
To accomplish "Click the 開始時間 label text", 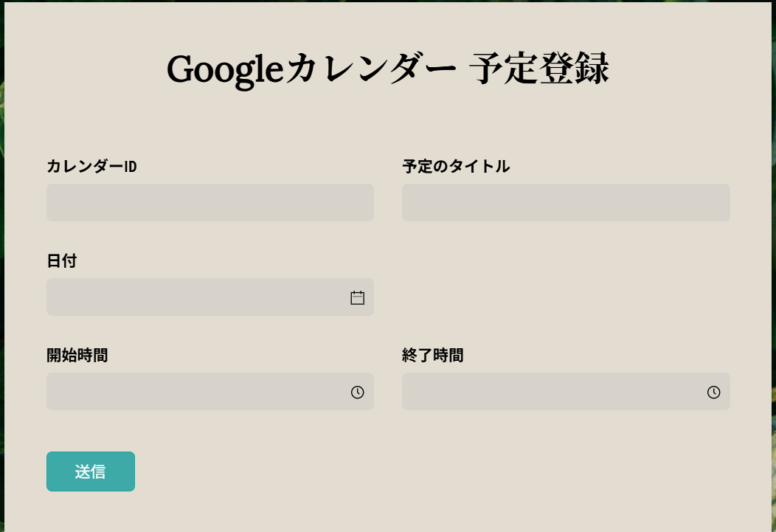I will point(77,356).
